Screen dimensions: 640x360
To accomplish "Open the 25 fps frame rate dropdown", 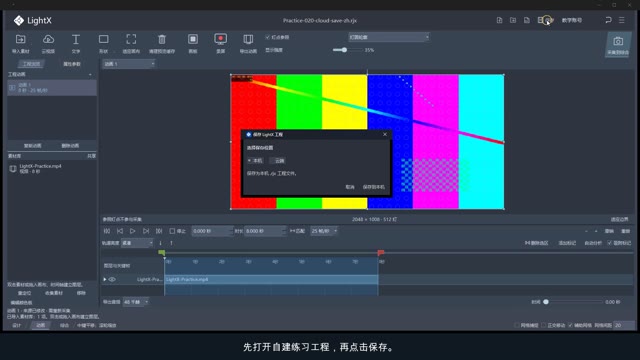I will point(324,231).
